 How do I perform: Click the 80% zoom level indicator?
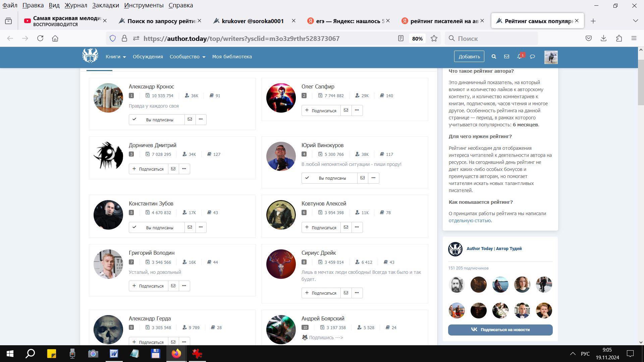pyautogui.click(x=417, y=39)
